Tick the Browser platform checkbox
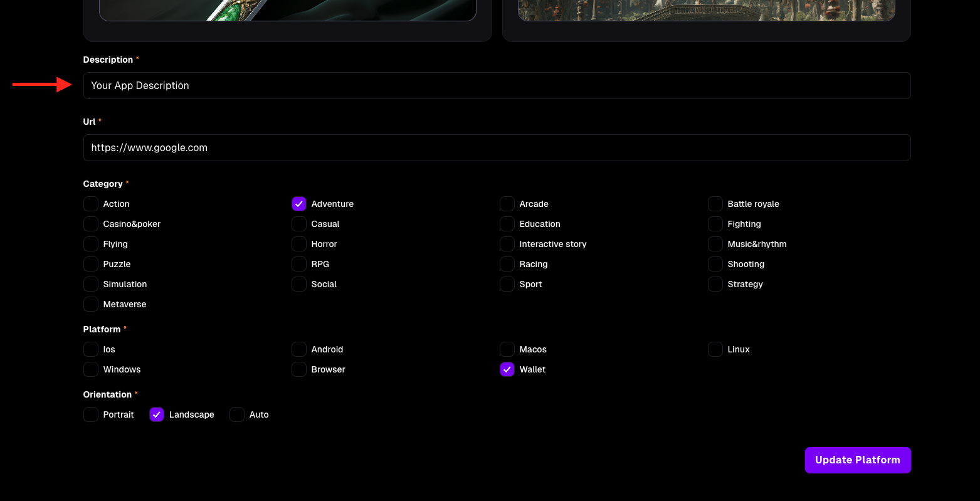This screenshot has height=501, width=980. (299, 369)
